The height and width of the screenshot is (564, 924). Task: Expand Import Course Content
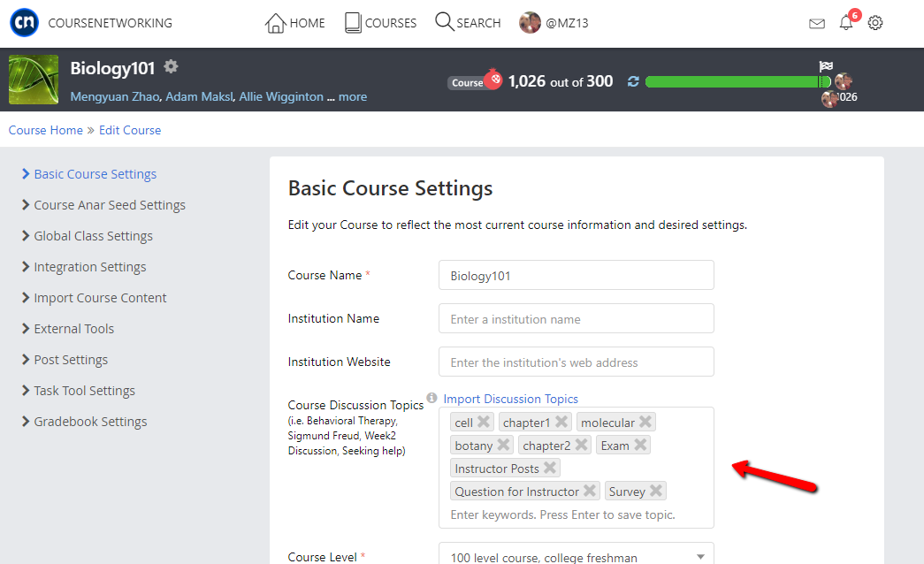coord(100,298)
